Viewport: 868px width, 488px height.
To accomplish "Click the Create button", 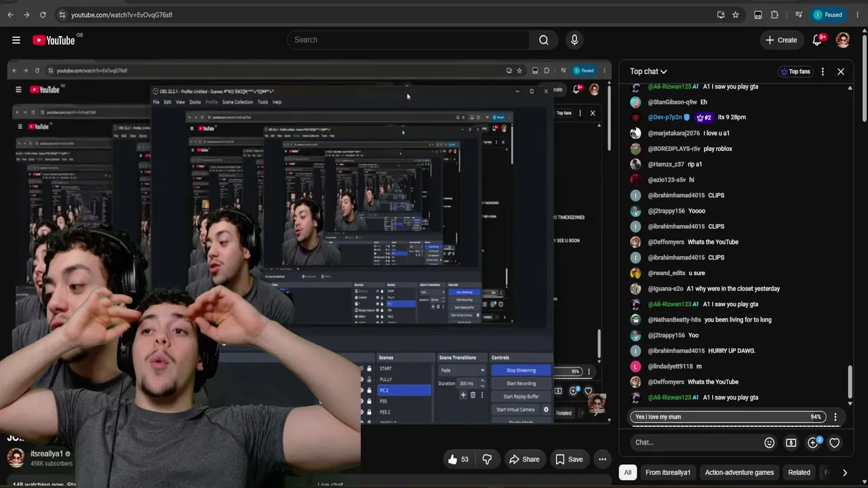I will 781,40.
